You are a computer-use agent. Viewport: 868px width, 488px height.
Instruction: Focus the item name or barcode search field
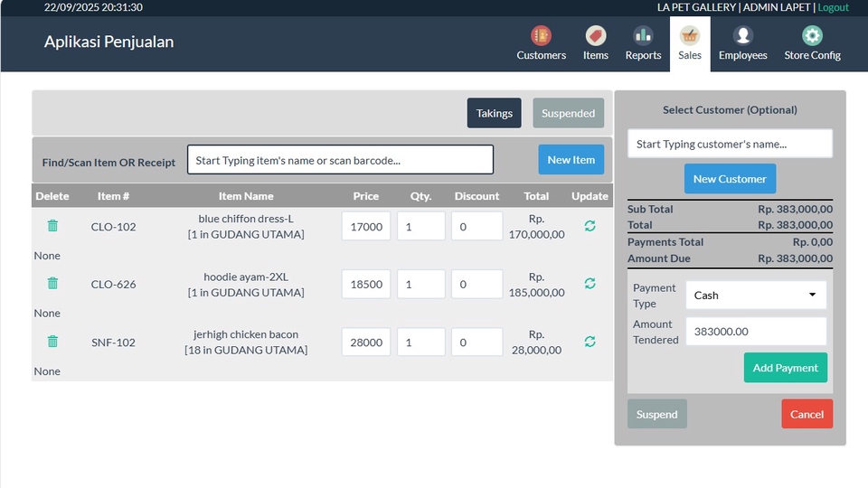[x=340, y=160]
